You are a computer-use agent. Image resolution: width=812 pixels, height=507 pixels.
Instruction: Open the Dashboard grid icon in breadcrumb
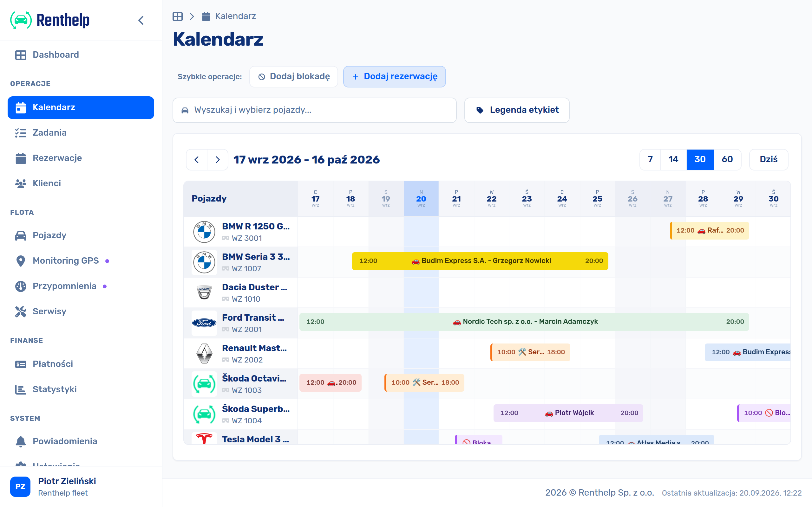click(178, 16)
